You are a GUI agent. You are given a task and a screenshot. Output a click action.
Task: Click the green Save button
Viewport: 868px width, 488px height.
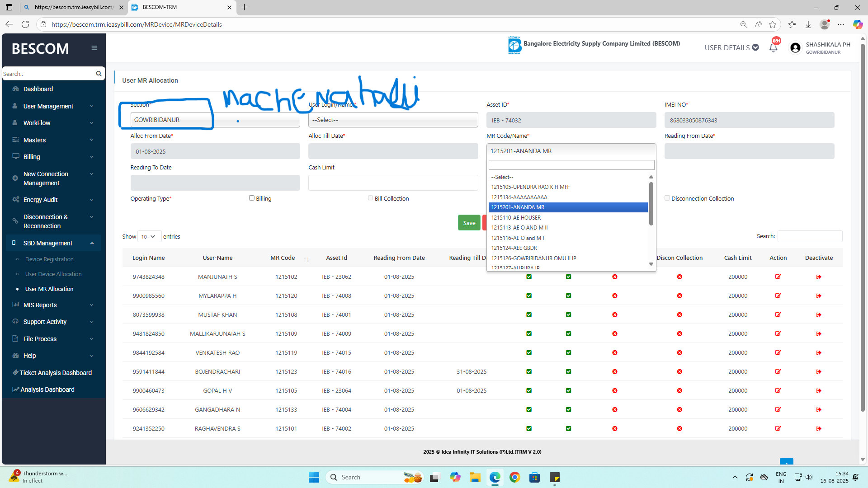pos(469,223)
